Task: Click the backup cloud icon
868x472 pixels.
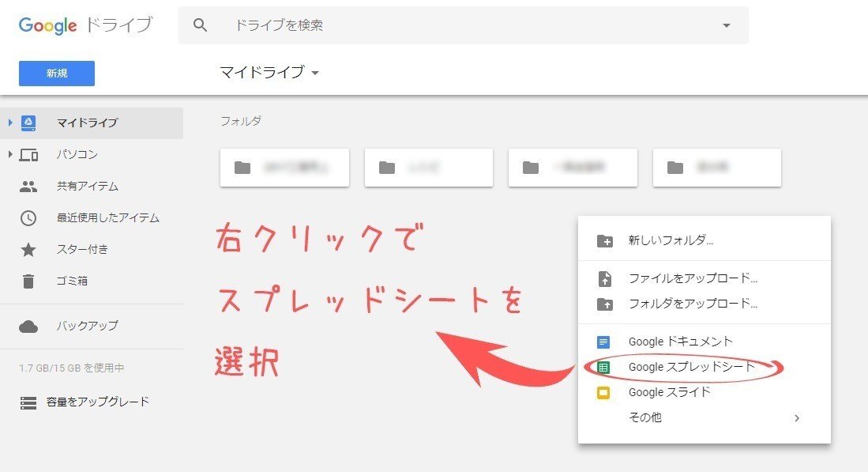Action: point(28,327)
